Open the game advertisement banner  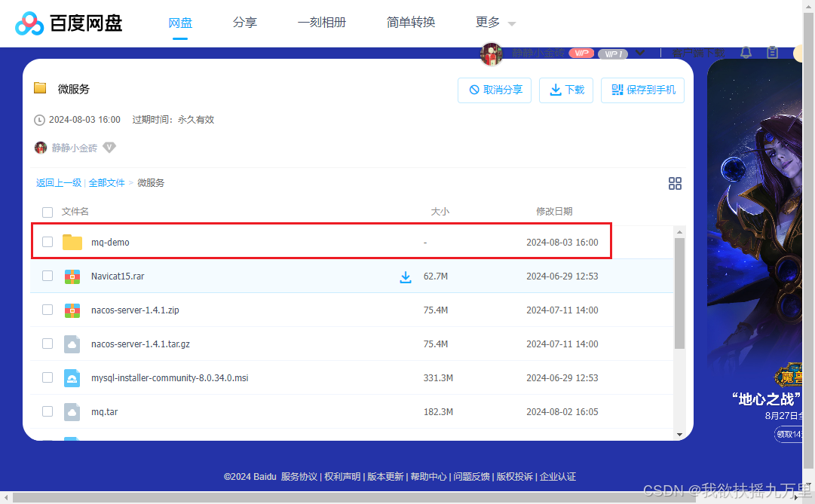[755, 251]
